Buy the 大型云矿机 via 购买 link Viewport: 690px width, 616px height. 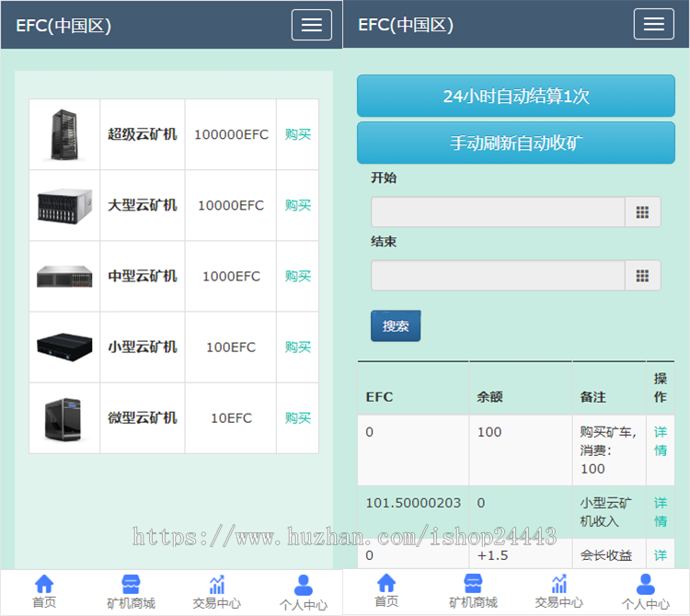pyautogui.click(x=298, y=205)
